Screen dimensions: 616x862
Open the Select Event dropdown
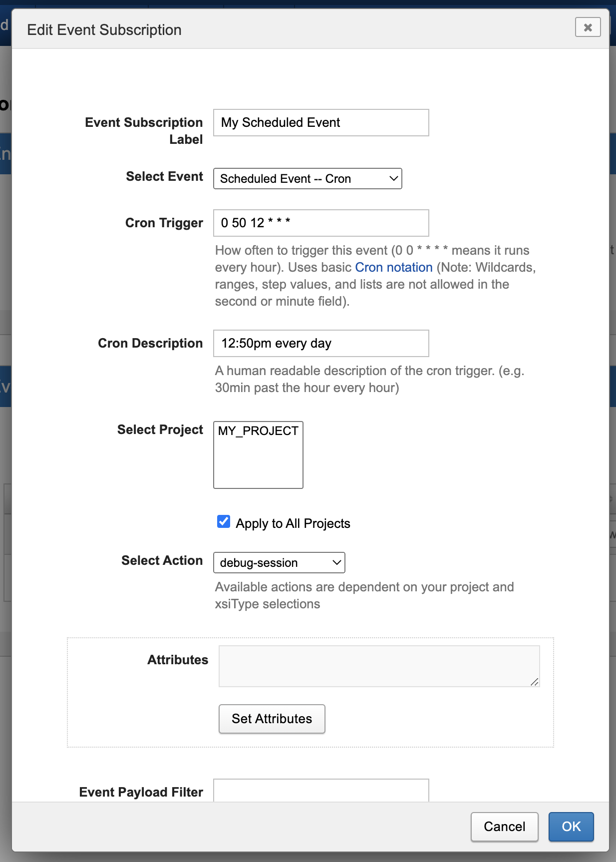pyautogui.click(x=307, y=179)
